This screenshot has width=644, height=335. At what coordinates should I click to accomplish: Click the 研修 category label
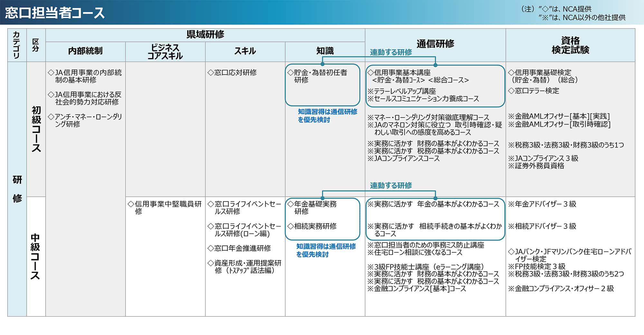click(x=17, y=189)
